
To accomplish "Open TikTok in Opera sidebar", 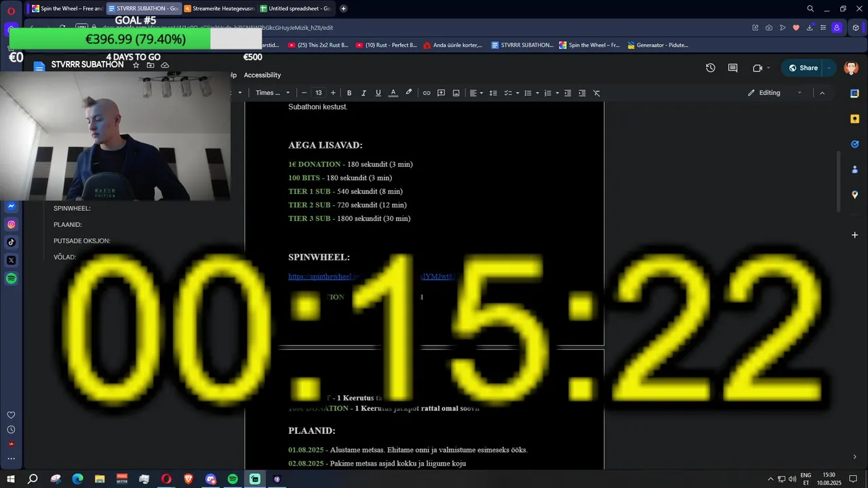I will (x=12, y=242).
